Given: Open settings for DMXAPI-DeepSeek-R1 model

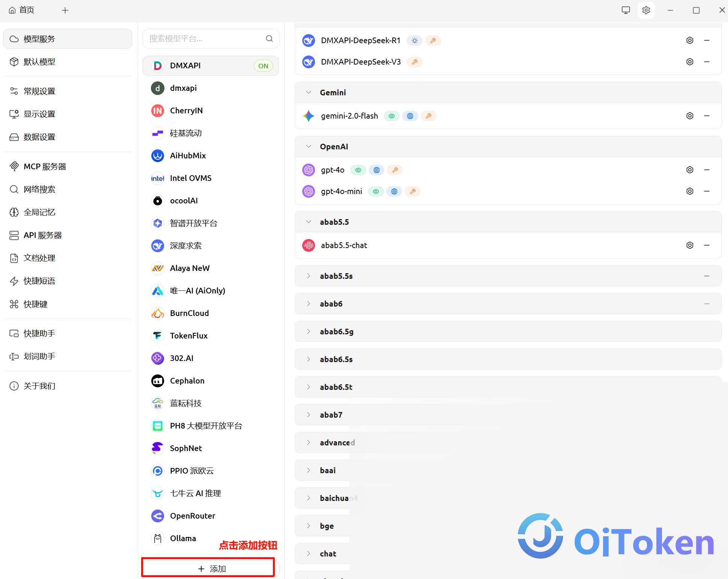Looking at the screenshot, I should click(x=690, y=41).
